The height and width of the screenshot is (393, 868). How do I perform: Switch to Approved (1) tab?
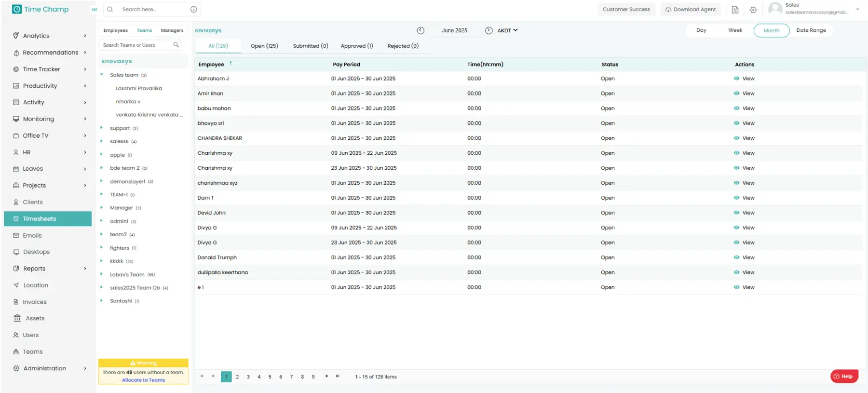click(357, 46)
